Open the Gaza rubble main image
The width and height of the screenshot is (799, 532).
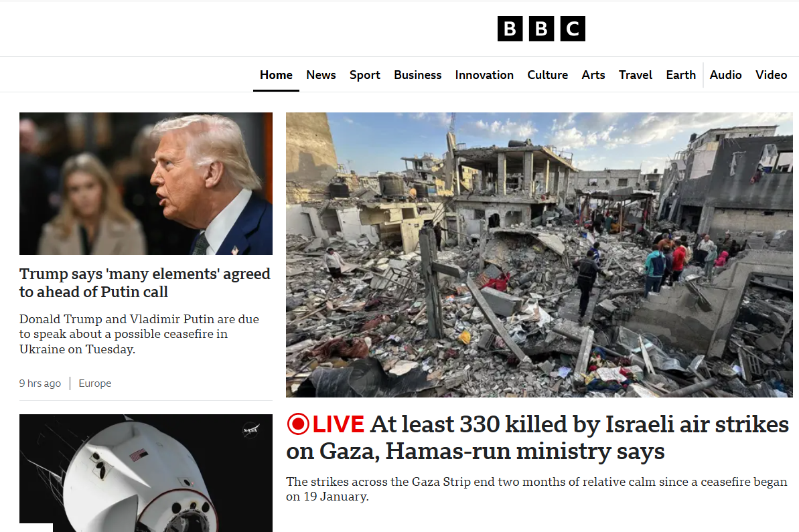(539, 255)
